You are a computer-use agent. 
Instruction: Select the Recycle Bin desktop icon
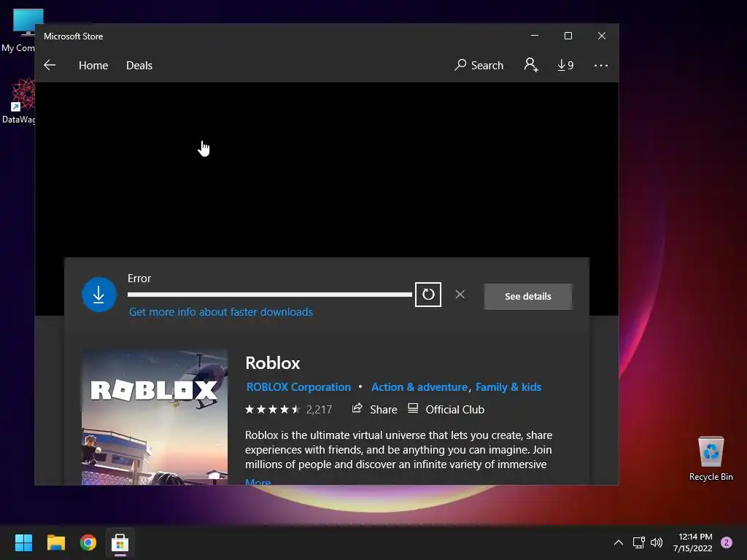tap(711, 458)
